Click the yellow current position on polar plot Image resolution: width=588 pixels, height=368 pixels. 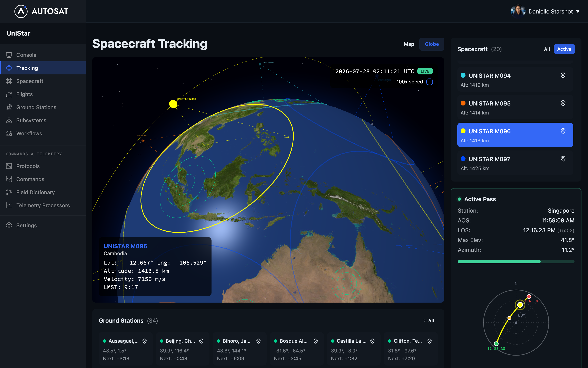tap(520, 305)
